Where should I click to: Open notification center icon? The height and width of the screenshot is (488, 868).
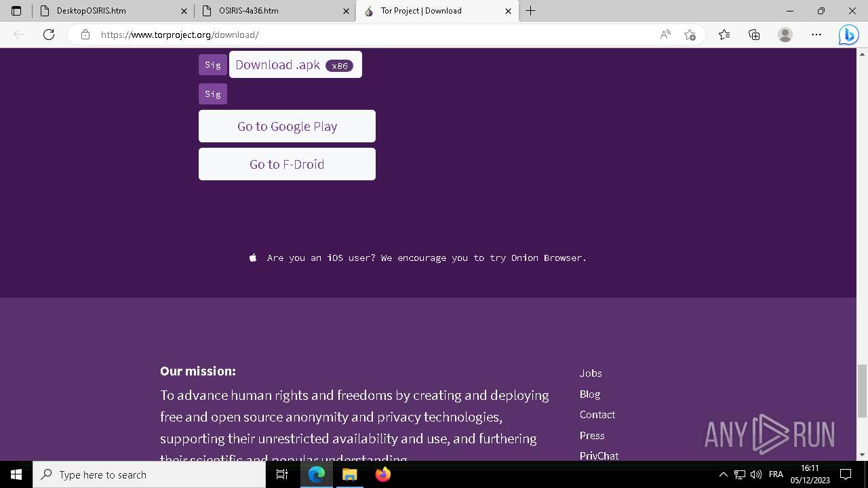tap(846, 474)
